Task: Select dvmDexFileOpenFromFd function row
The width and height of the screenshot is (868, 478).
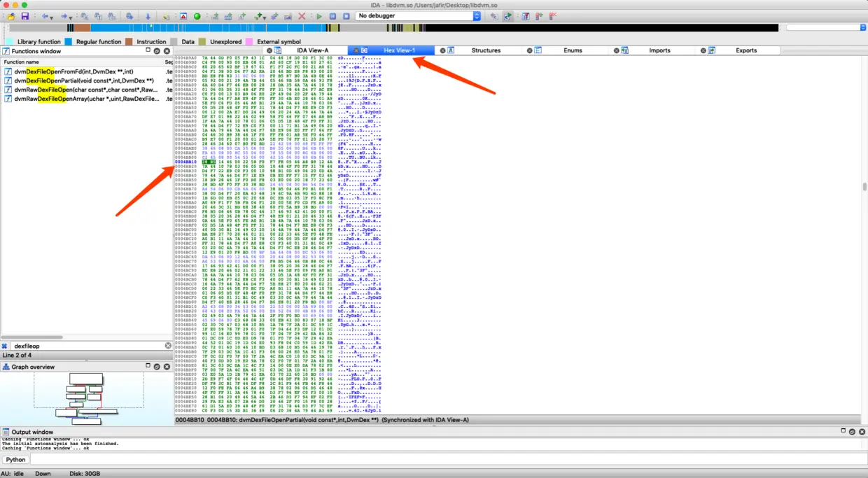Action: coord(87,71)
